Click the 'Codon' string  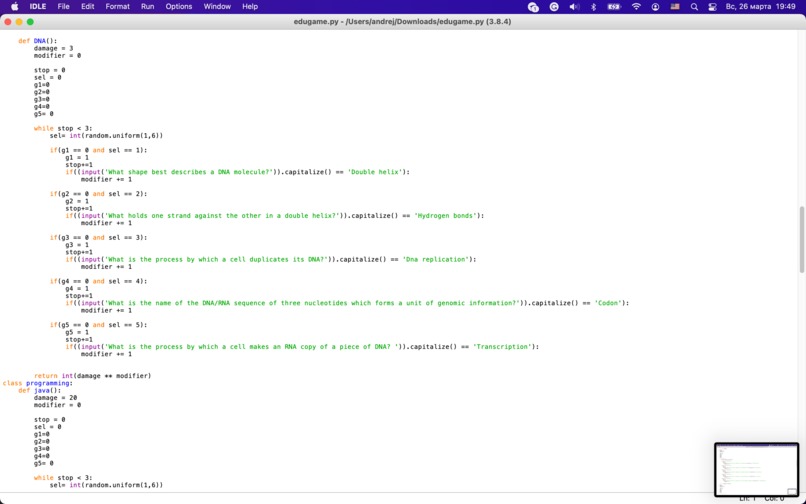pos(608,303)
